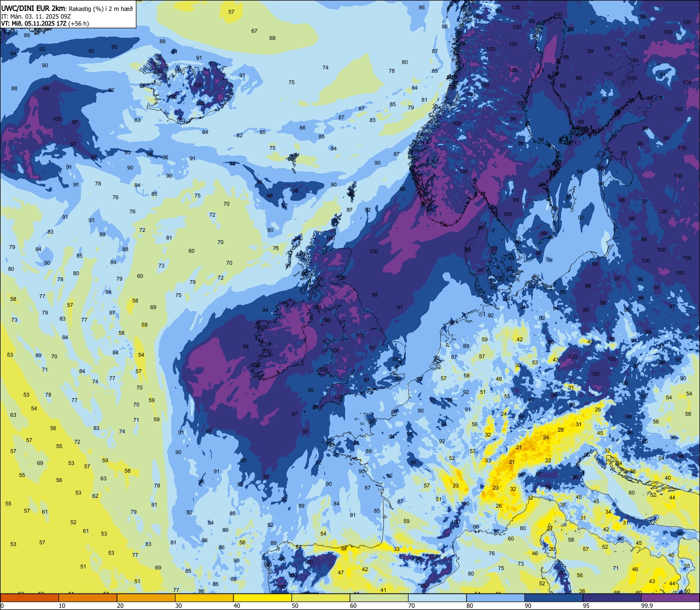
Task: Click the legend tick label '50'
Action: pos(295,606)
